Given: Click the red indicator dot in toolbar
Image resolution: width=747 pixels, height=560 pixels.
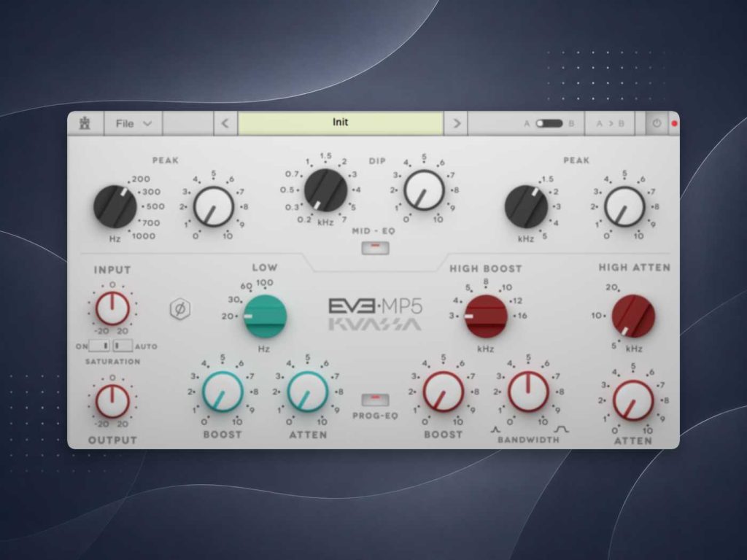Looking at the screenshot, I should coord(674,124).
